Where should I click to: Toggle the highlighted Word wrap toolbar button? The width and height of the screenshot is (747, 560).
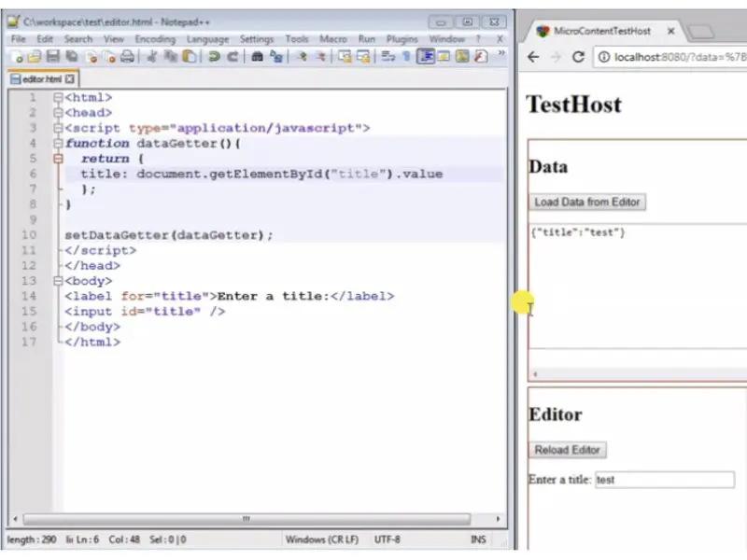(x=426, y=57)
